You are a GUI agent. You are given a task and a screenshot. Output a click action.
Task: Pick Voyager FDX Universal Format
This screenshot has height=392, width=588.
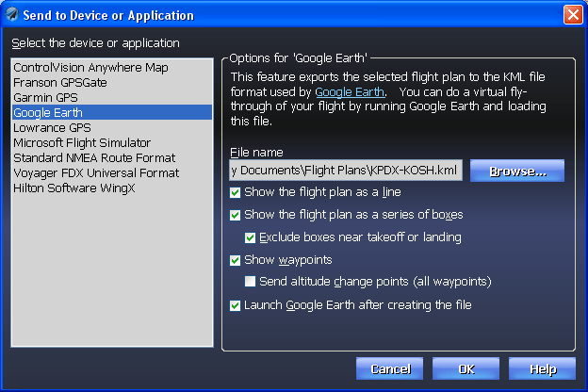point(112,172)
